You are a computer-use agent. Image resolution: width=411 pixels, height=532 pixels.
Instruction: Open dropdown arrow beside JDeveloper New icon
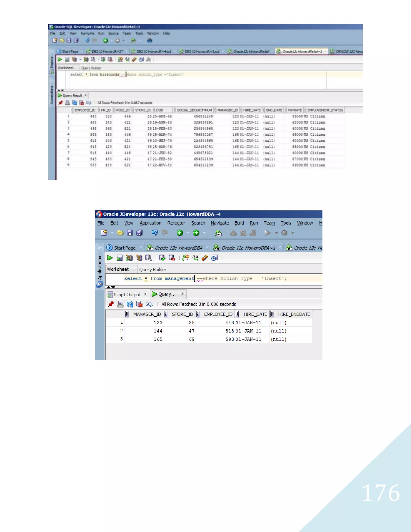112,233
